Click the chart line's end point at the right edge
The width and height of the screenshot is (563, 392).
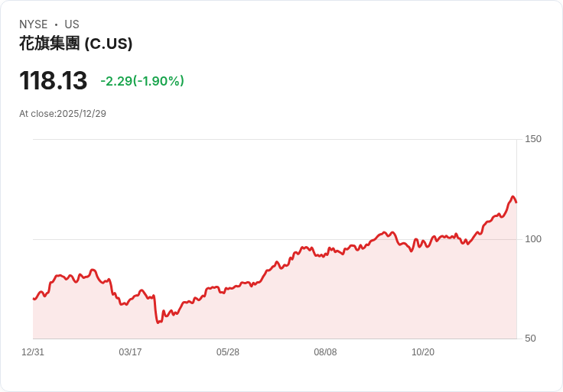[516, 202]
